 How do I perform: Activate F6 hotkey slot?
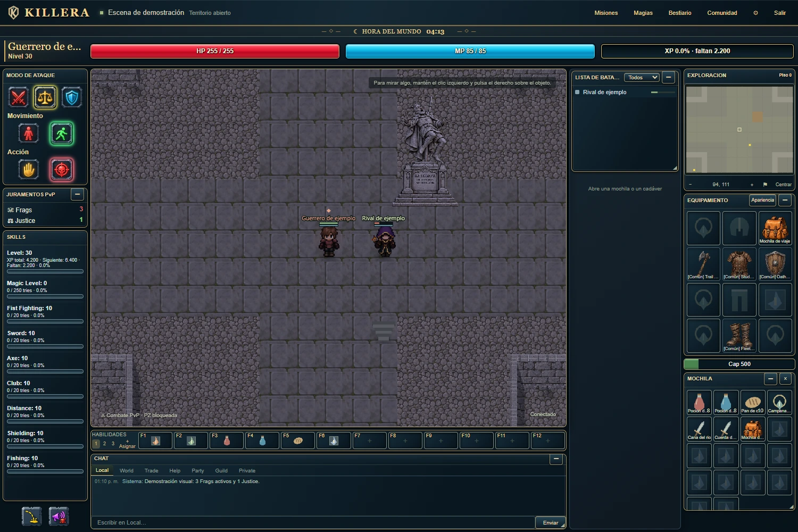[334, 440]
